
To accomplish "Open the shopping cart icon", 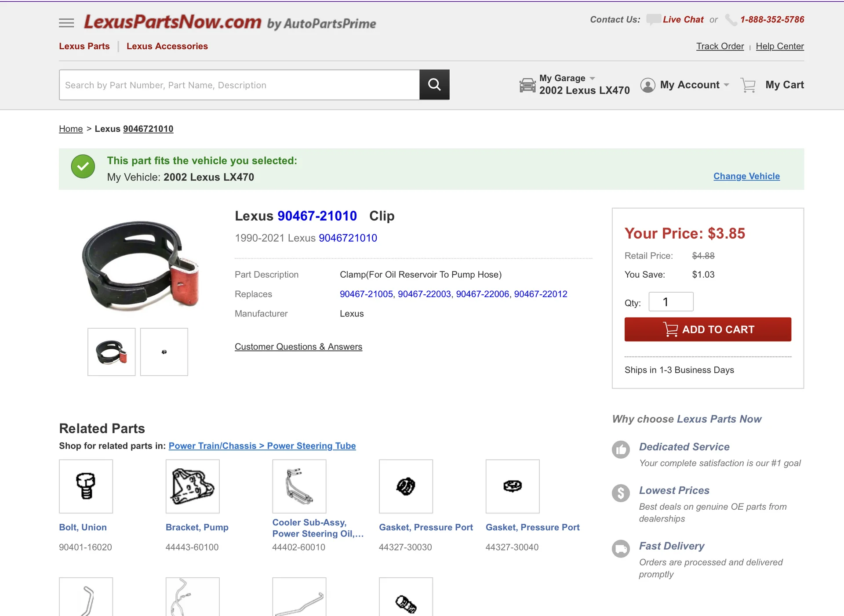I will 748,85.
